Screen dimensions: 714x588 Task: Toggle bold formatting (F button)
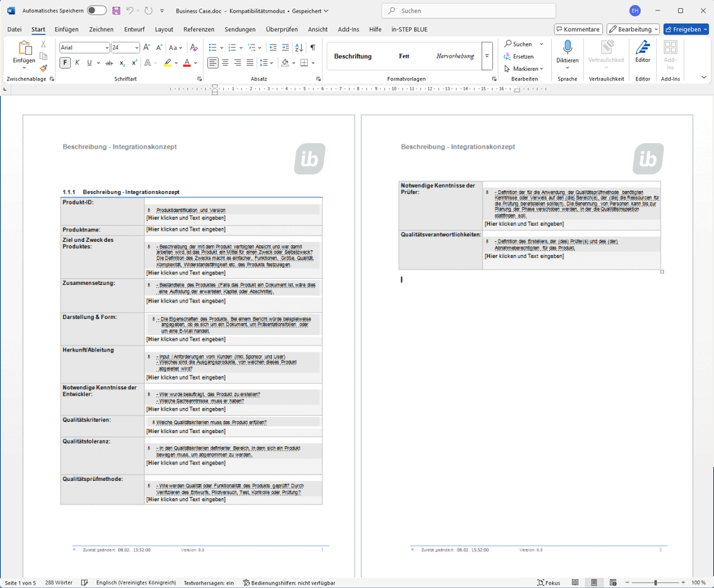click(65, 63)
